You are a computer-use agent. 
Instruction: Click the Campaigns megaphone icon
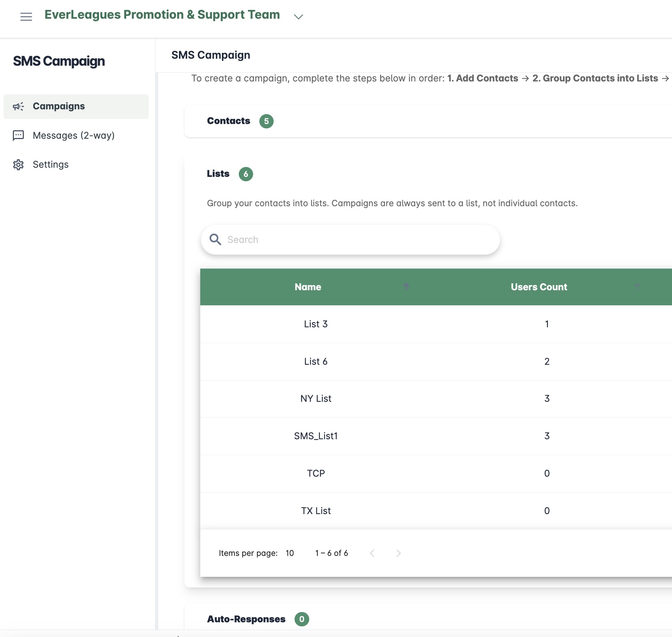point(18,106)
